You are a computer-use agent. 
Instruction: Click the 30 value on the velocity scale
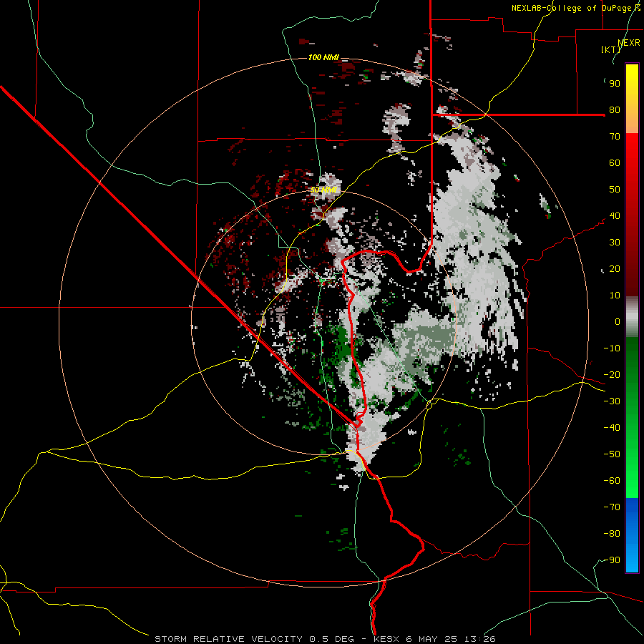click(x=615, y=243)
